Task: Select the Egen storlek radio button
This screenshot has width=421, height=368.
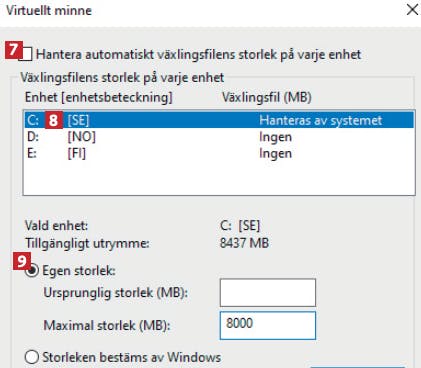Action: pyautogui.click(x=32, y=271)
